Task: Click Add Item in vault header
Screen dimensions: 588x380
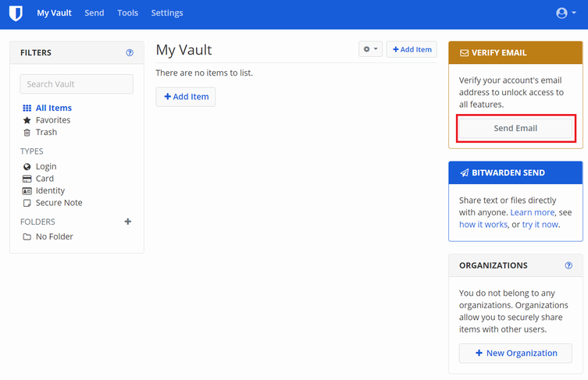Action: tap(412, 49)
